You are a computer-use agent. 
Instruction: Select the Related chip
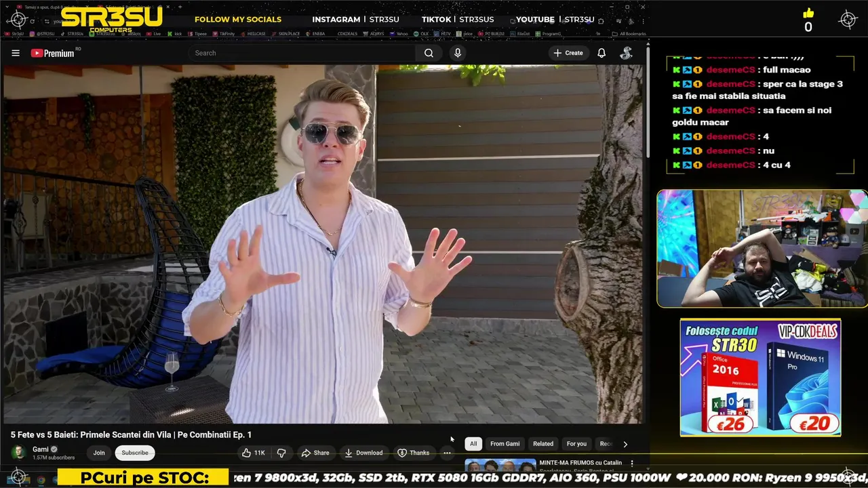(543, 444)
